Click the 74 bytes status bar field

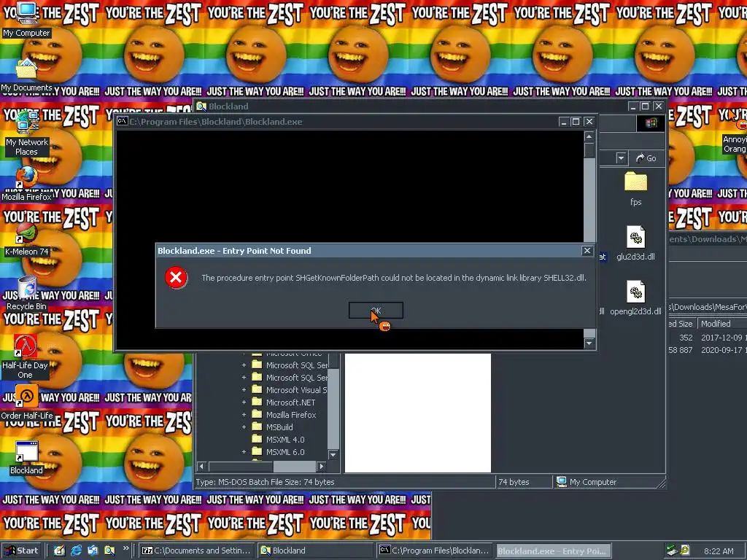coord(524,482)
